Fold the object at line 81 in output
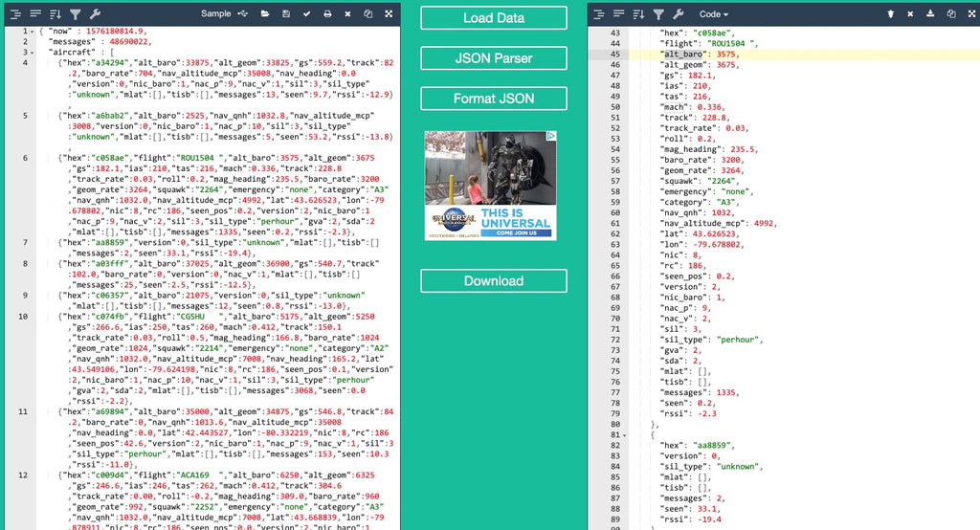The width and height of the screenshot is (980, 530). (626, 435)
